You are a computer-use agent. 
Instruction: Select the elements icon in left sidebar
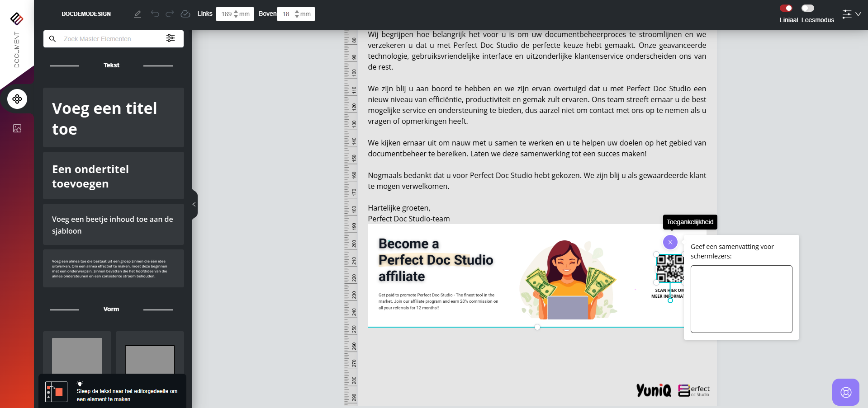pos(17,99)
